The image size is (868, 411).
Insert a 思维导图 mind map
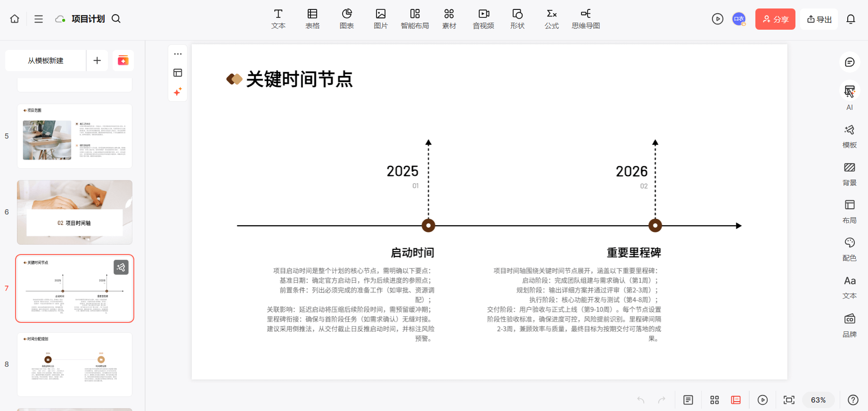(x=586, y=19)
